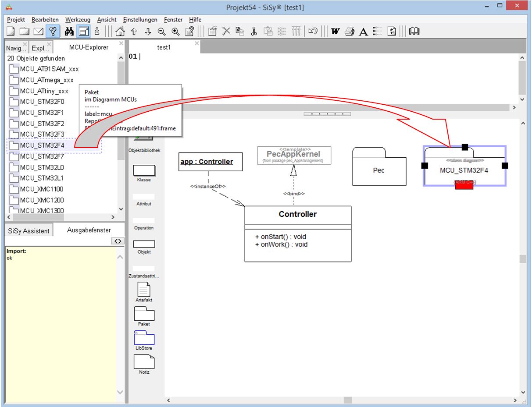The image size is (532, 407).
Task: Switch to the SiSy Assistent tab
Action: (29, 231)
